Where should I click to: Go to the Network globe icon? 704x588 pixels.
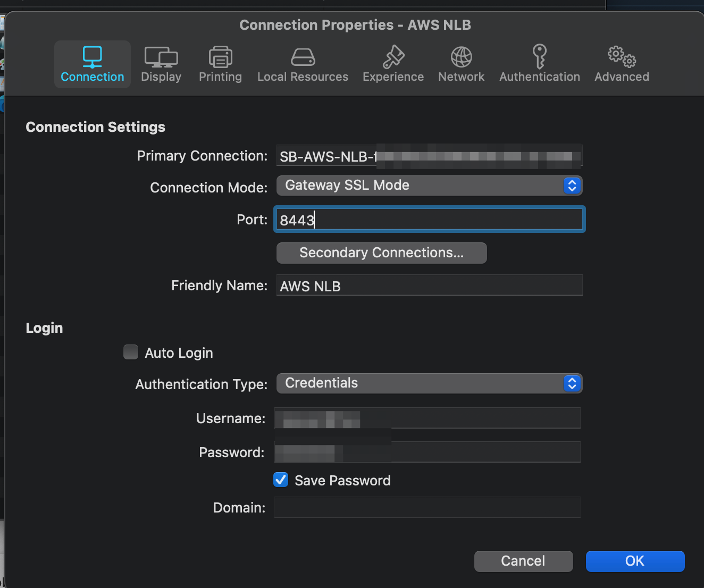click(x=461, y=57)
